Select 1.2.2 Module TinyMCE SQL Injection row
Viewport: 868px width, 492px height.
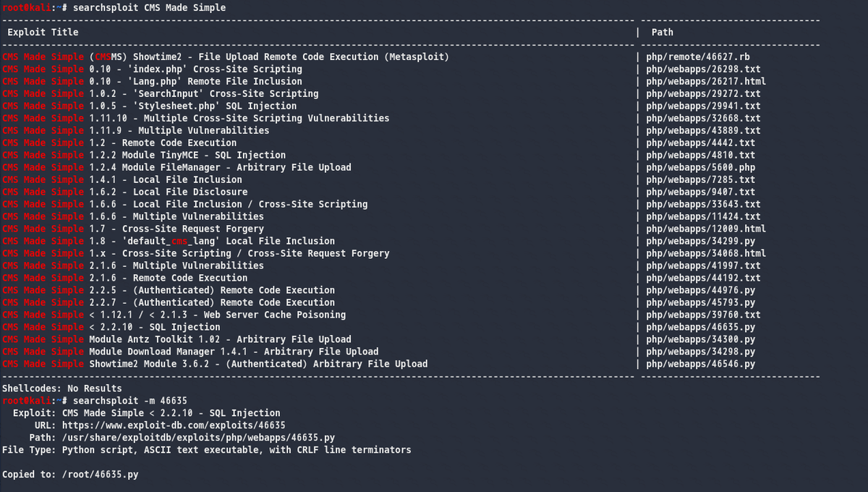pos(144,155)
